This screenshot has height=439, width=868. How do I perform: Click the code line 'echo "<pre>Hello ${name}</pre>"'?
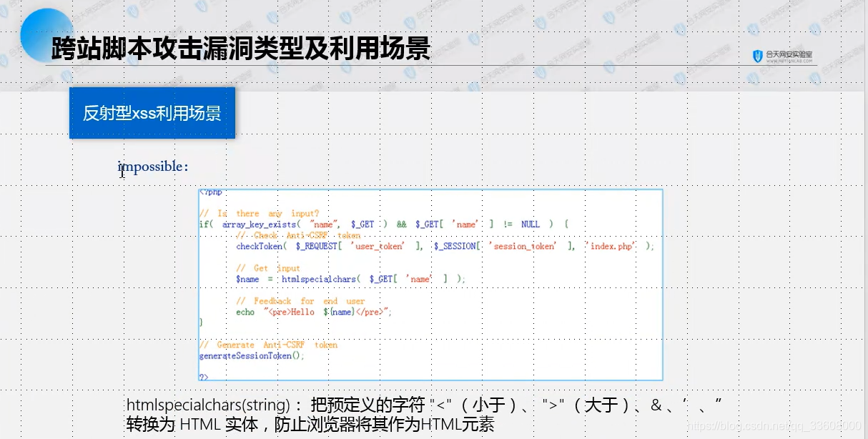pyautogui.click(x=314, y=312)
